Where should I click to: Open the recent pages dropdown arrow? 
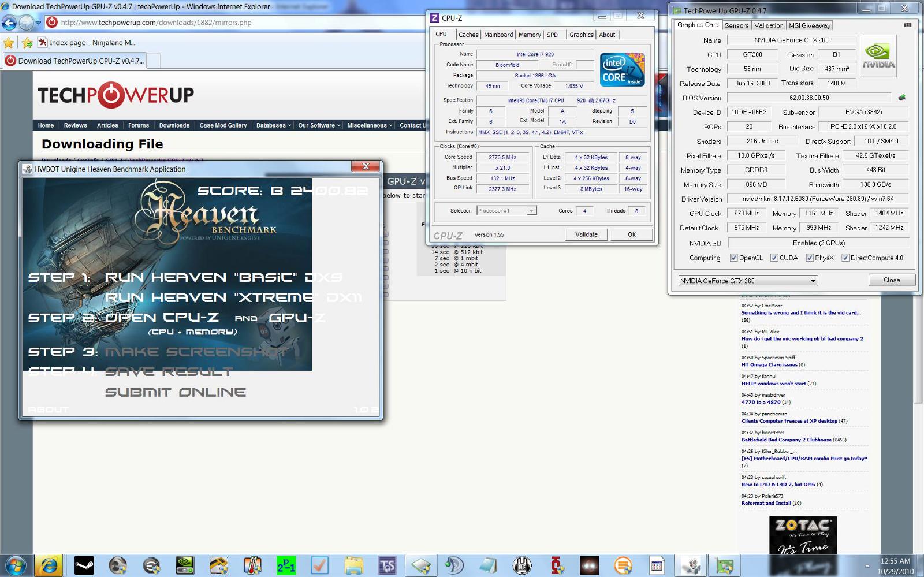(38, 23)
